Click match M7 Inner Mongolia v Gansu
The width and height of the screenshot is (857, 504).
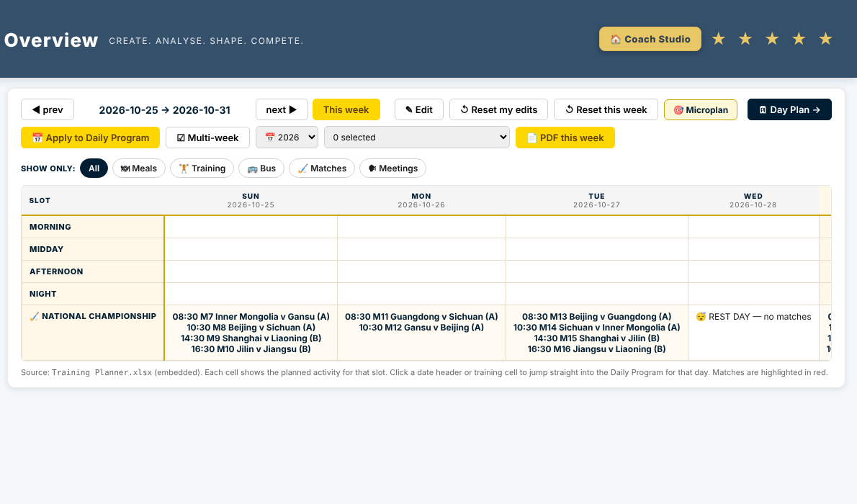pos(251,317)
